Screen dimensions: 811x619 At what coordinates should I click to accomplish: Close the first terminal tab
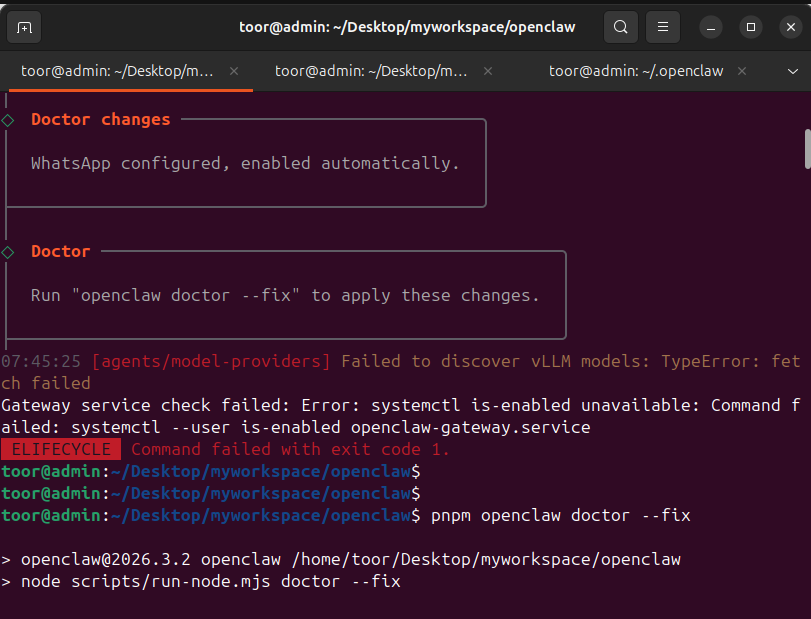click(234, 71)
